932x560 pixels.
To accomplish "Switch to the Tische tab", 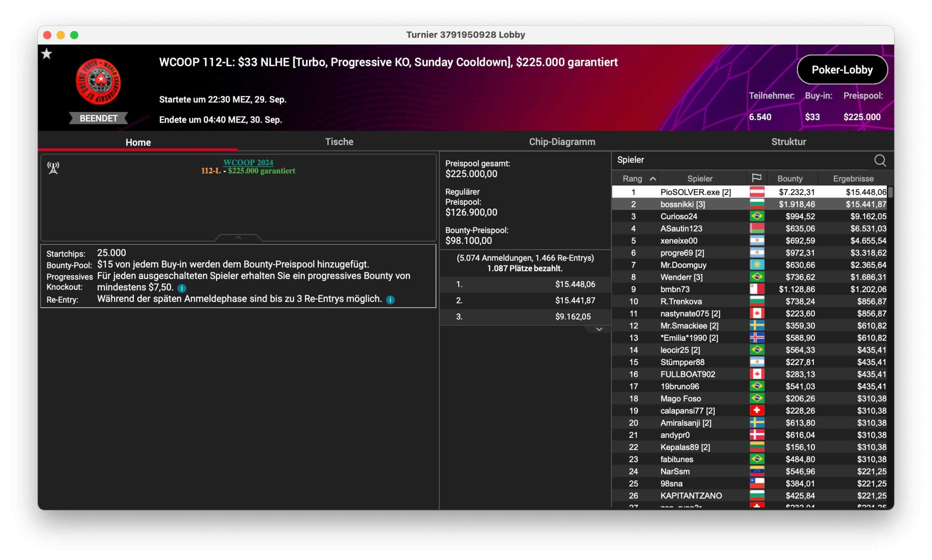I will [339, 142].
